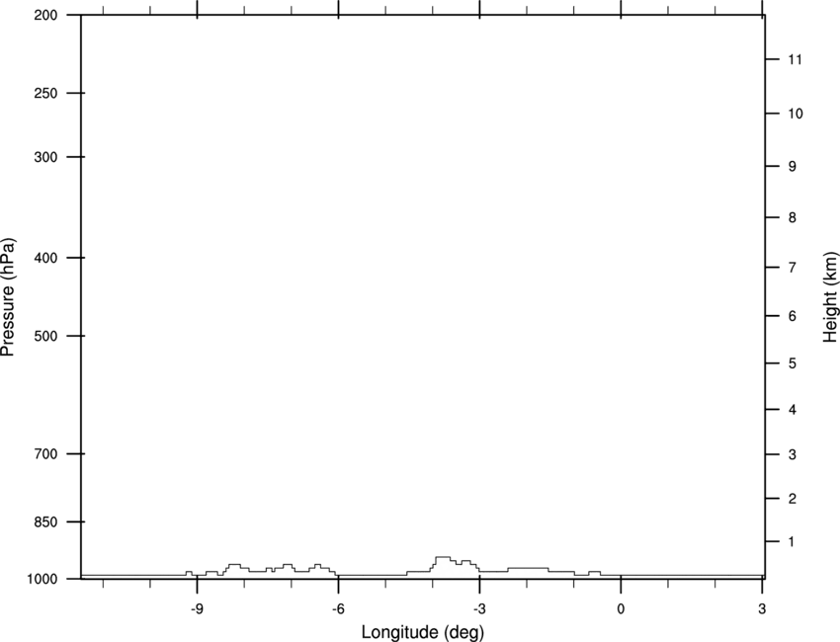Click the 9 km height label
The image size is (840, 642).
click(793, 167)
